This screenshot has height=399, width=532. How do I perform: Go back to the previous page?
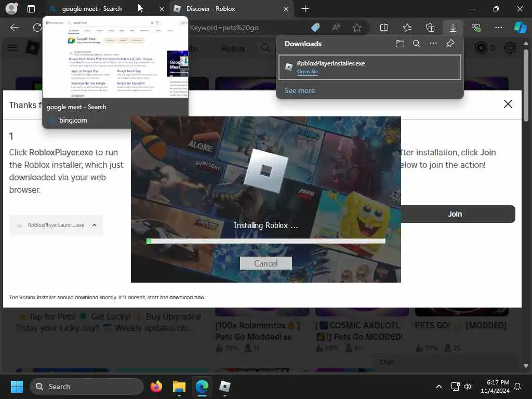(x=14, y=28)
